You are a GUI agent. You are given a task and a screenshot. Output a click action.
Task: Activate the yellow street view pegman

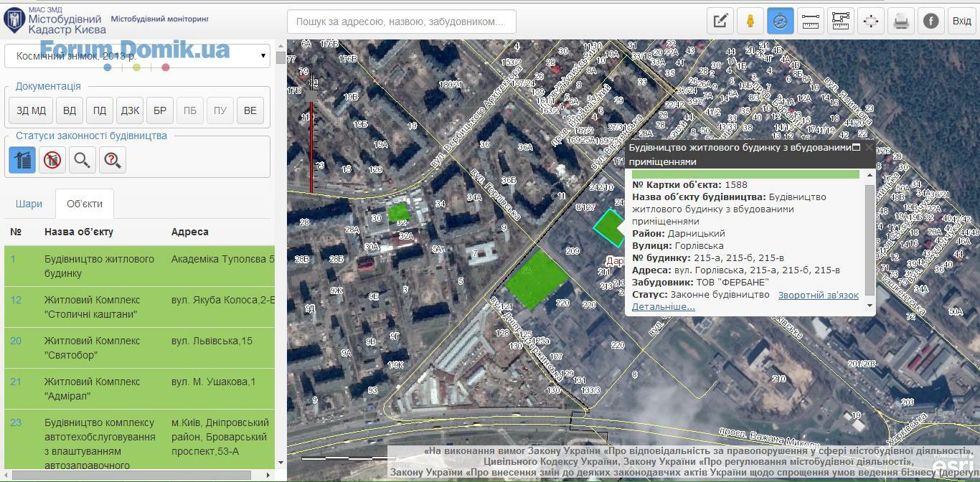click(750, 21)
